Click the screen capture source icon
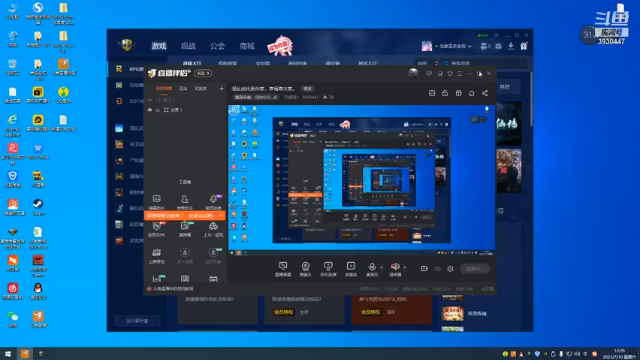Screen dimensions: 640x360 [282, 267]
